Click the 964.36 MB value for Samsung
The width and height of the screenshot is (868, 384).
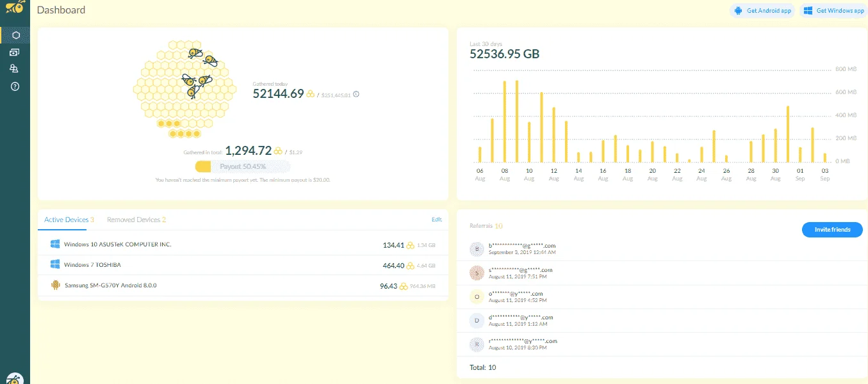pyautogui.click(x=423, y=286)
